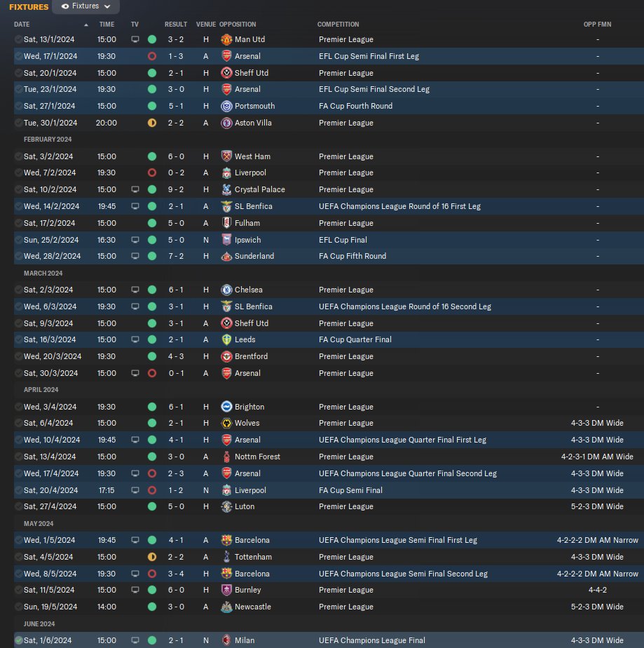Toggle the tick on Wed 8/5/2024 row

tap(18, 574)
